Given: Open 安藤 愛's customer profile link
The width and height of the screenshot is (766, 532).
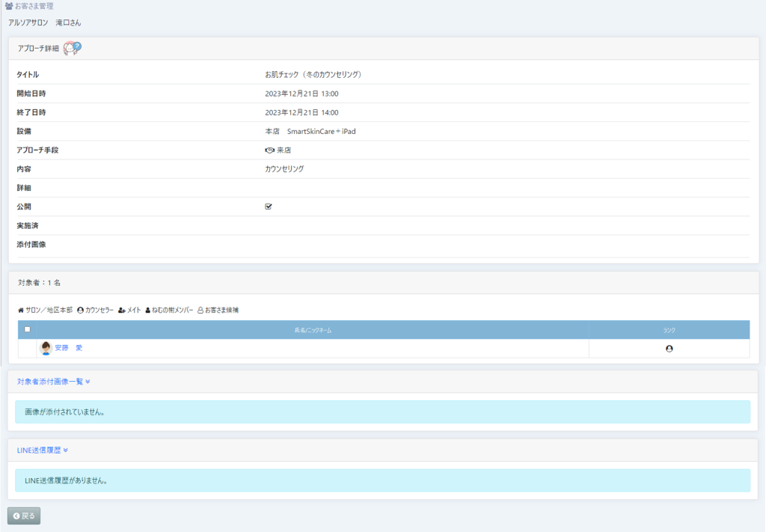Looking at the screenshot, I should tap(69, 349).
